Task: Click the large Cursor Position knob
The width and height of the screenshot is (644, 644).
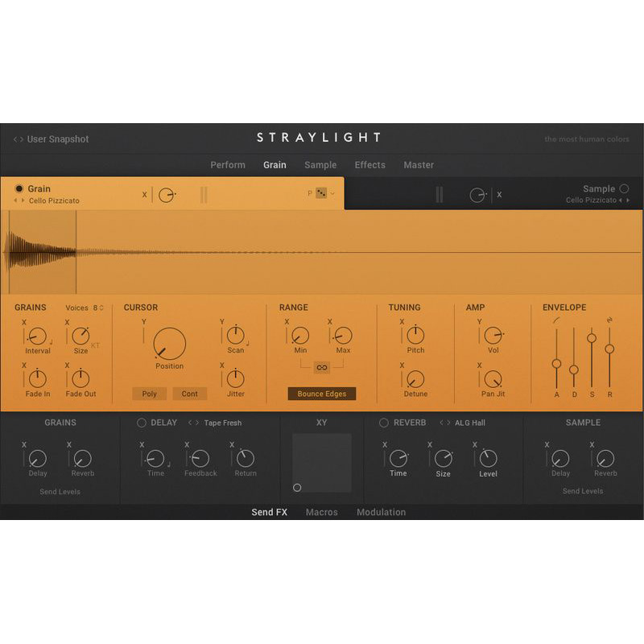Action: click(170, 344)
